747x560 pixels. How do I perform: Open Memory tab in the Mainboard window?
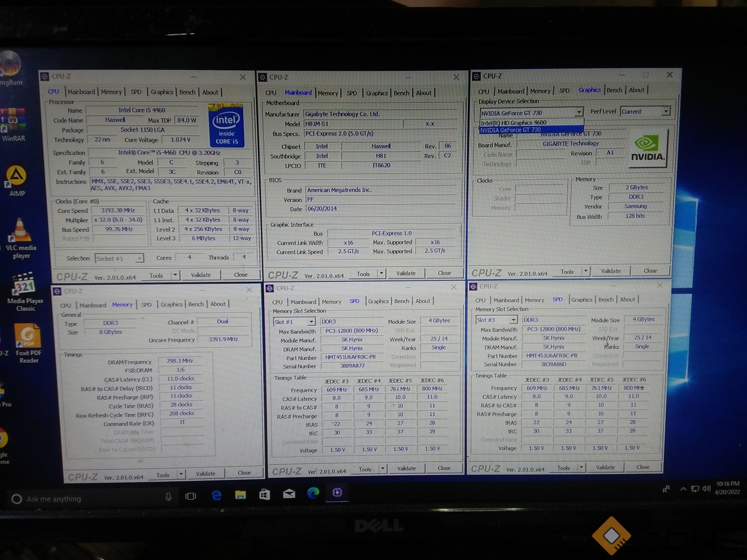coord(328,93)
